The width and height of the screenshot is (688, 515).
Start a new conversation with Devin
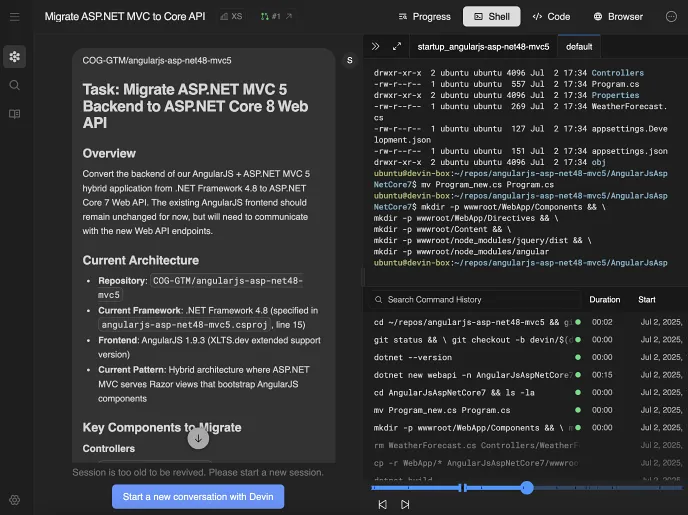pyautogui.click(x=198, y=497)
